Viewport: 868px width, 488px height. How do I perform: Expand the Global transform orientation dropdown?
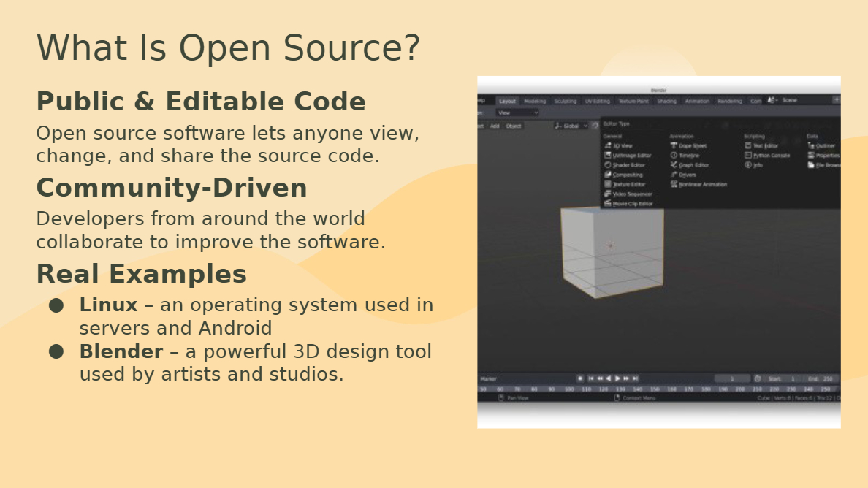(571, 126)
